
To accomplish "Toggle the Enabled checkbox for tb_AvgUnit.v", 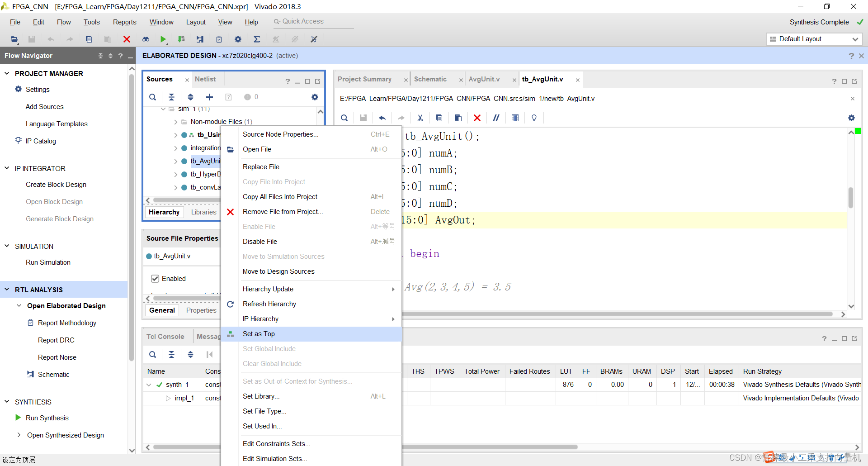I will (x=155, y=279).
